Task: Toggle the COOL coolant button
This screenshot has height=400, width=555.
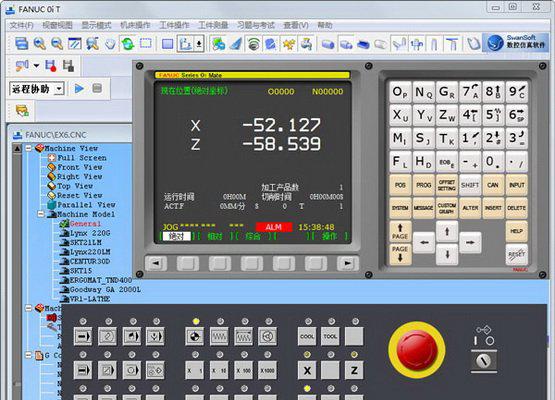Action: [307, 336]
